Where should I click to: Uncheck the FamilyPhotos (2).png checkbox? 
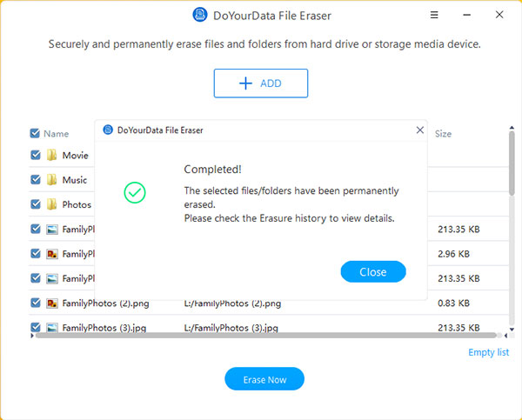[x=36, y=303]
